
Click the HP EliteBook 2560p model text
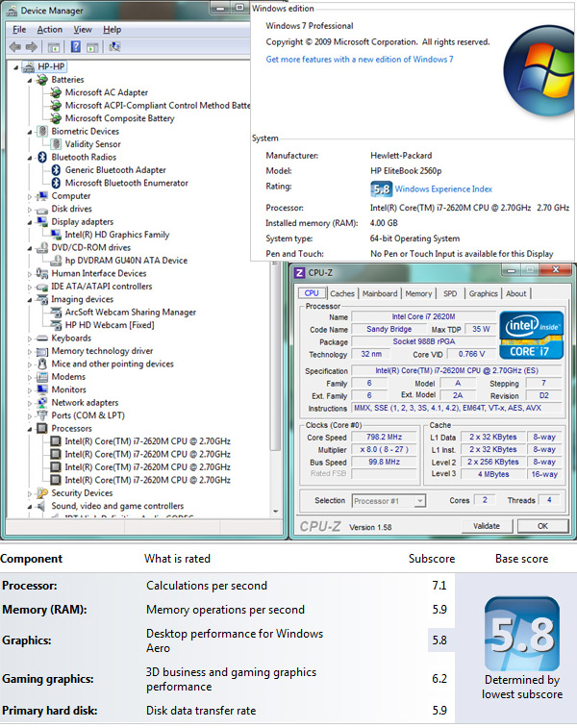point(406,171)
